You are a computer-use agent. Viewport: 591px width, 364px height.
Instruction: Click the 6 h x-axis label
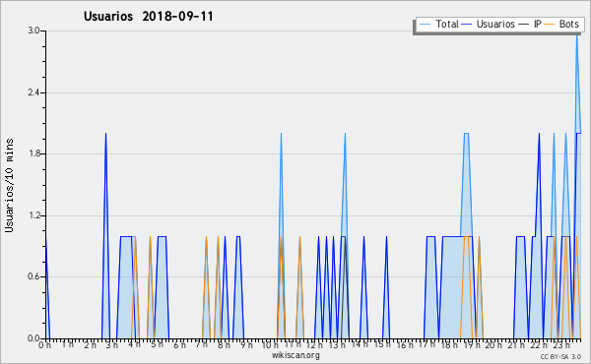(179, 344)
